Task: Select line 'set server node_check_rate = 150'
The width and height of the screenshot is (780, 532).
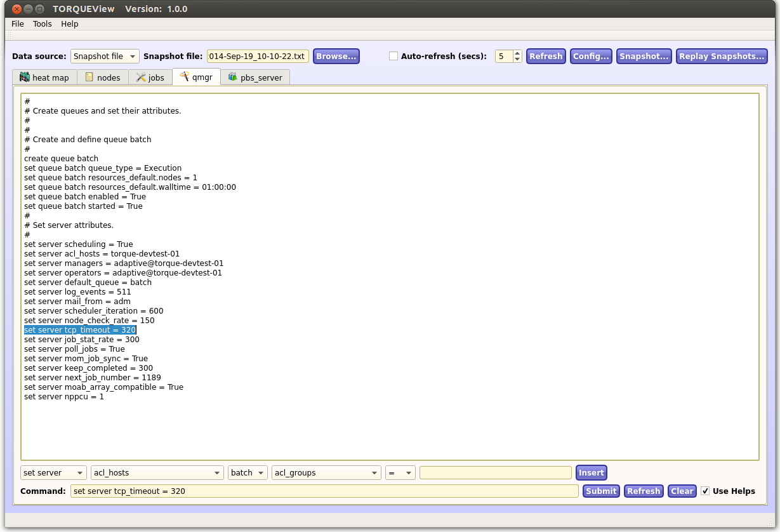Action: [89, 321]
